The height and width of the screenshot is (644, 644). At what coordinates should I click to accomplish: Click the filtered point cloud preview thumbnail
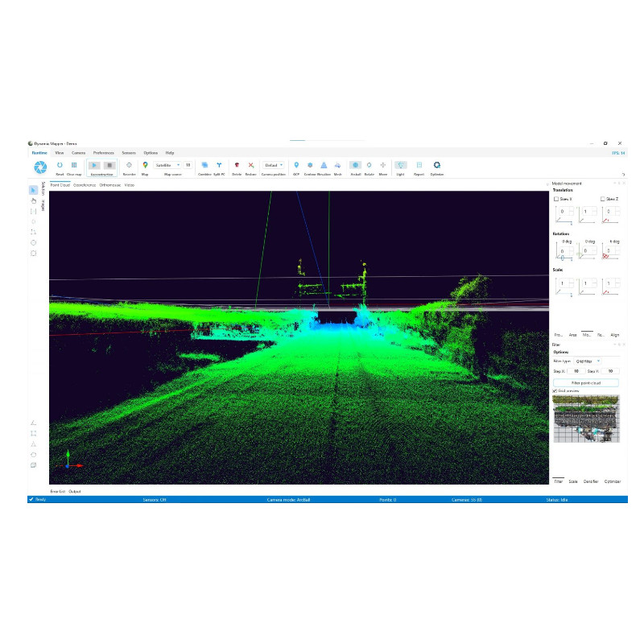click(x=586, y=420)
